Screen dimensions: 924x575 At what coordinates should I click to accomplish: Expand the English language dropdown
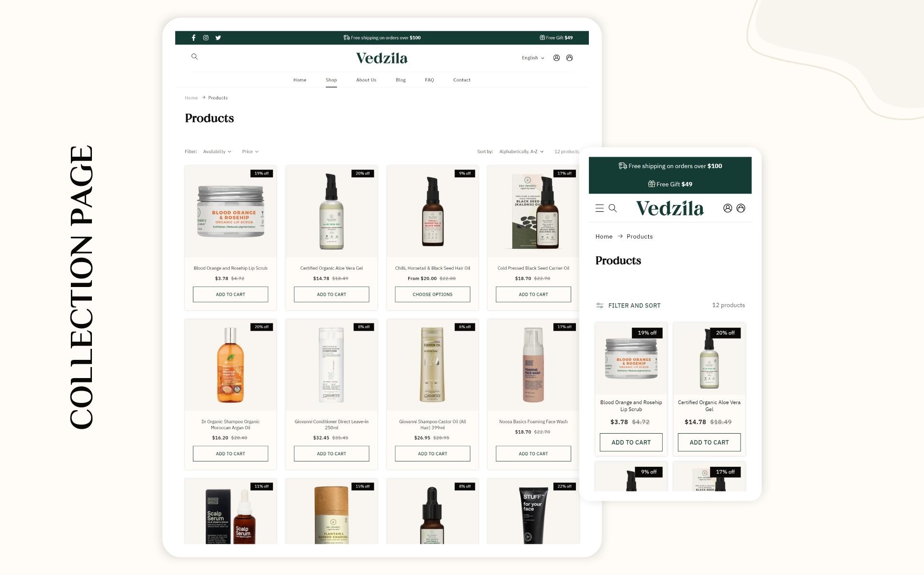coord(533,58)
